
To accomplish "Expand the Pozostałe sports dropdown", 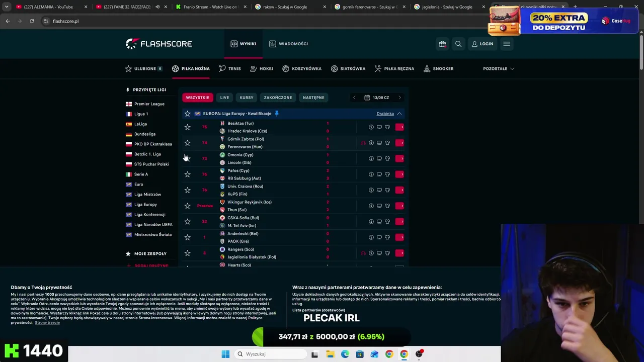I will pyautogui.click(x=499, y=68).
